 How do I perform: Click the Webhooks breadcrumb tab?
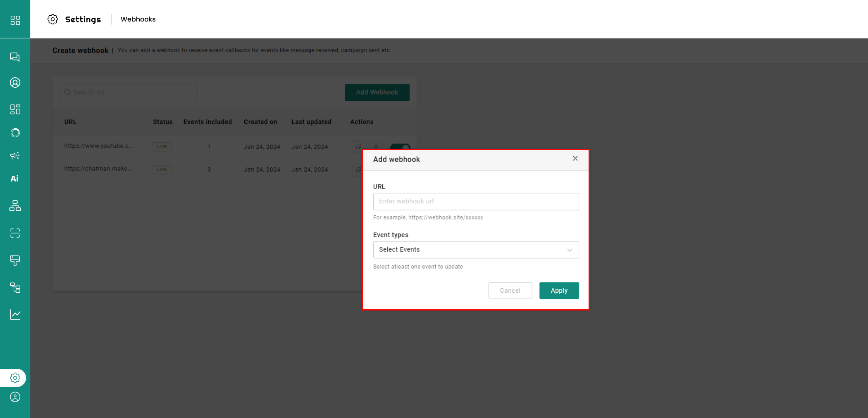tap(138, 19)
